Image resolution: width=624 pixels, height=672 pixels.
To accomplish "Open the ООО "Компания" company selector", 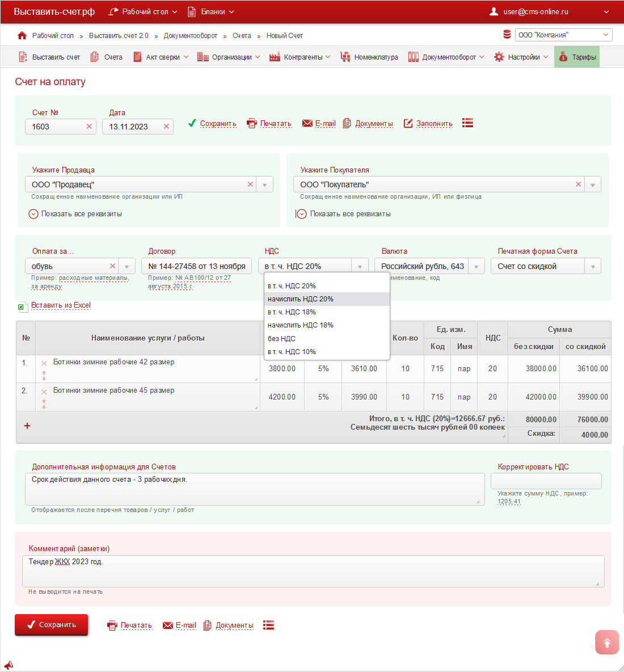I will pos(564,35).
